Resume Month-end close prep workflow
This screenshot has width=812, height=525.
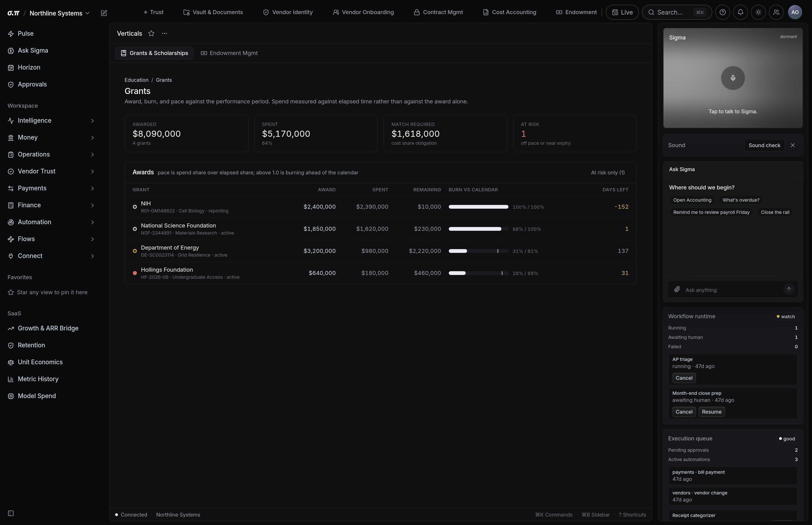pyautogui.click(x=711, y=412)
